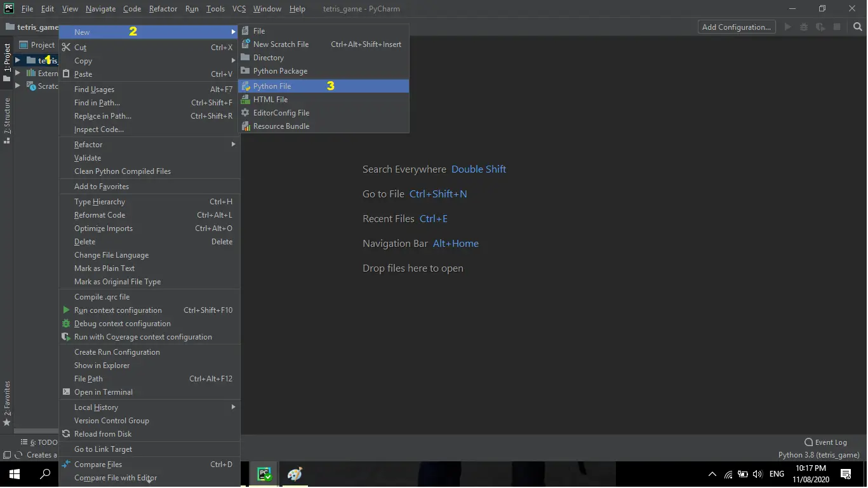
Task: Open the Windows notification center icon
Action: [x=846, y=474]
